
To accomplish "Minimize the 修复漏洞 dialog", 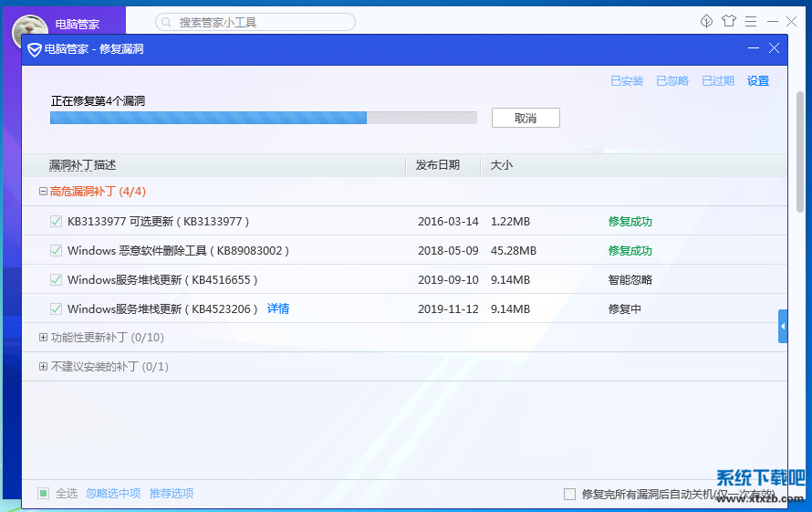I will click(754, 48).
